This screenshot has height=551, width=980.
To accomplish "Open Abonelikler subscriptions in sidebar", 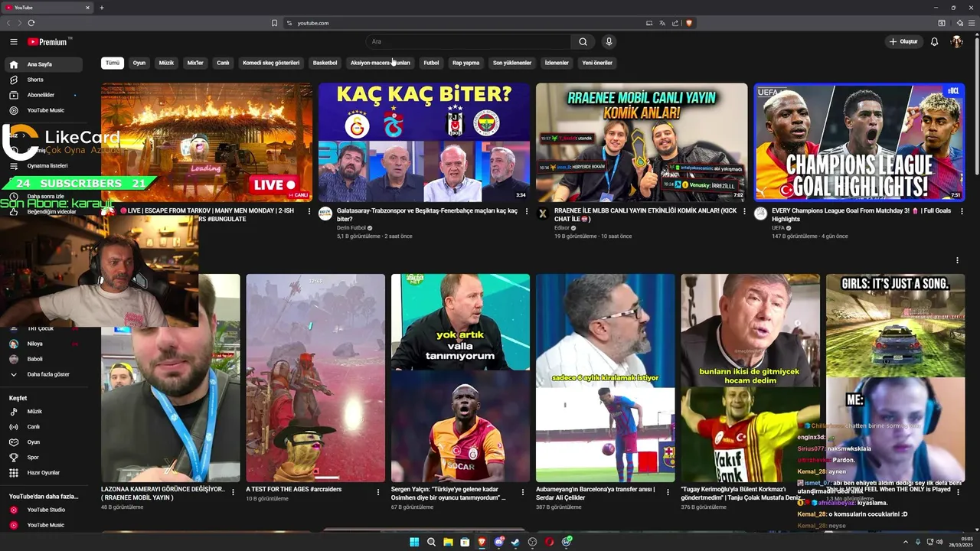I will (x=43, y=95).
